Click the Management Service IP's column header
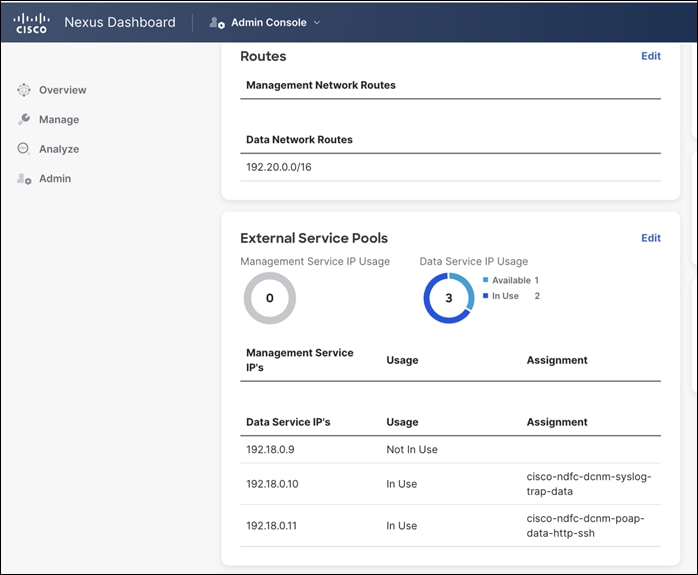The height and width of the screenshot is (575, 698). point(300,360)
